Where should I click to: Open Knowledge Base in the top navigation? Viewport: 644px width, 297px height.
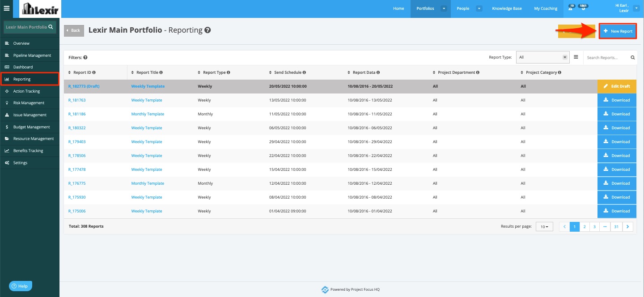[x=507, y=8]
